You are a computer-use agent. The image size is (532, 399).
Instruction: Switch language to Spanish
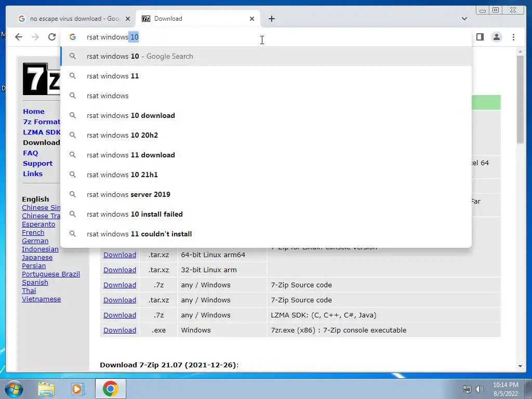coord(35,282)
